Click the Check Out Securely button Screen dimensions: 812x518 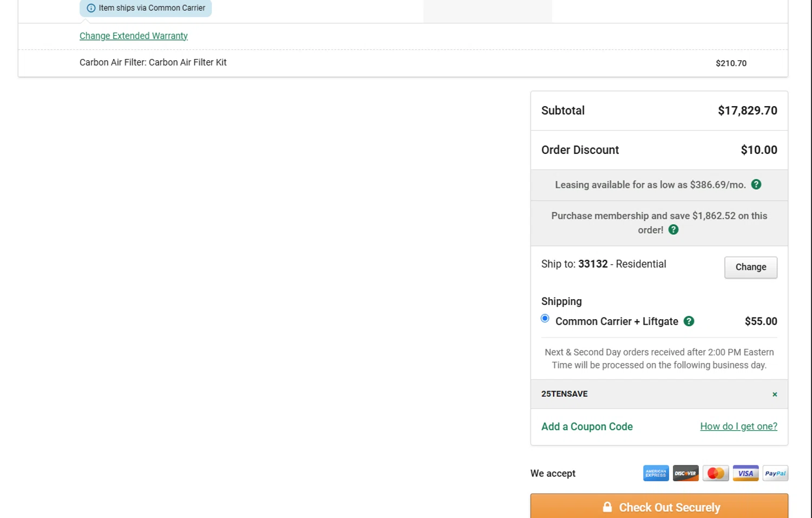coord(659,506)
